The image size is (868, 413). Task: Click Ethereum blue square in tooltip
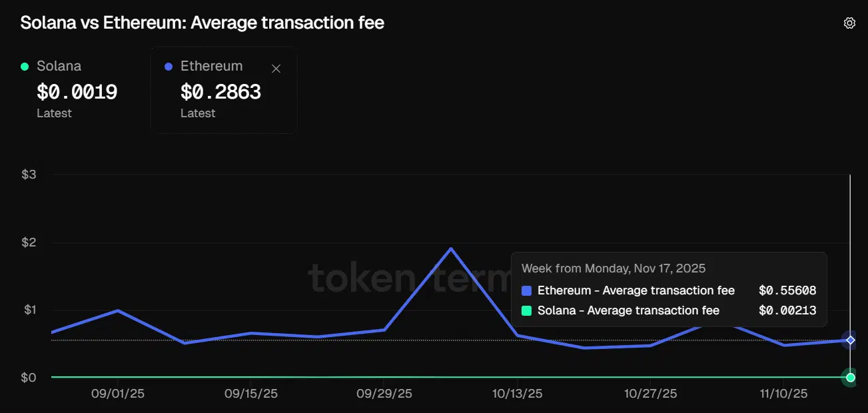tap(527, 290)
